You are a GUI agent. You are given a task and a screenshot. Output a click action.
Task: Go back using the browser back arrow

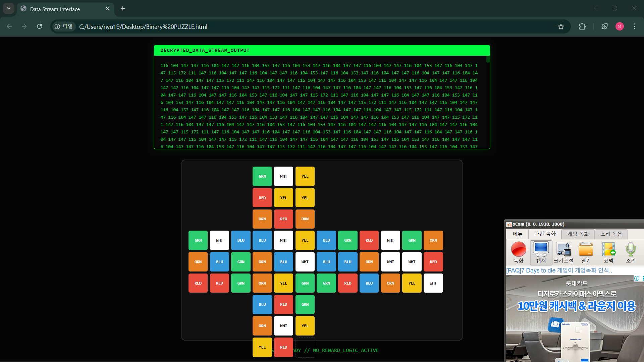click(9, 26)
